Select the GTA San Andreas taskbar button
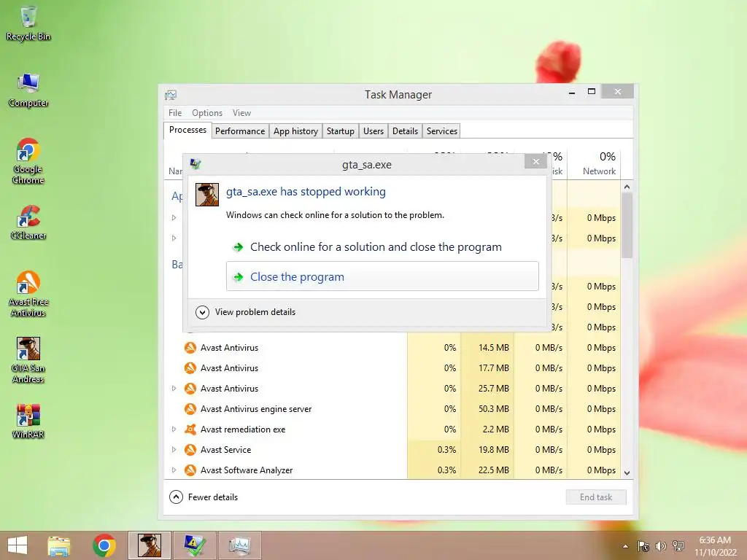Image resolution: width=747 pixels, height=560 pixels. 149,545
